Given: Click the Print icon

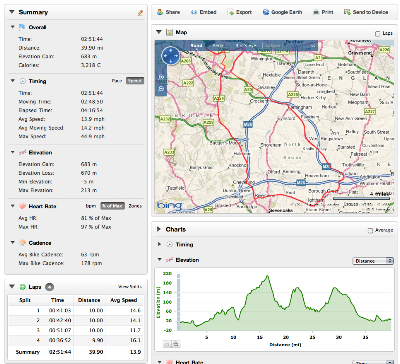Looking at the screenshot, I should tap(316, 12).
